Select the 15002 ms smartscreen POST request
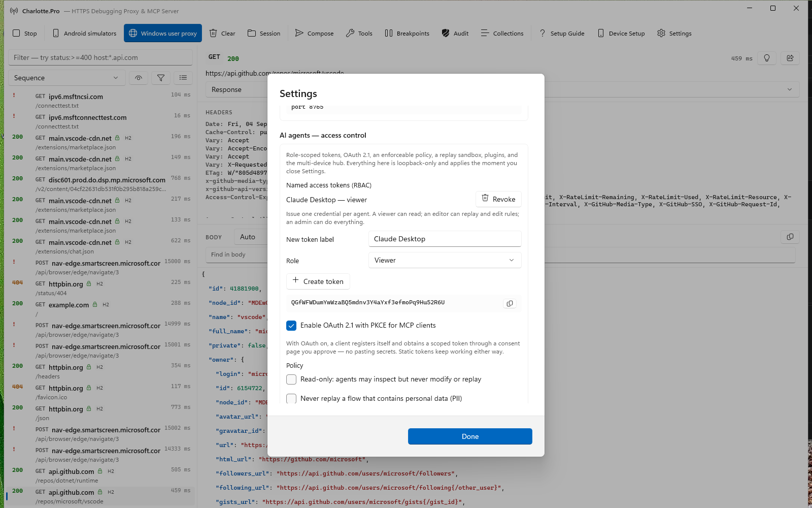 pos(100,434)
